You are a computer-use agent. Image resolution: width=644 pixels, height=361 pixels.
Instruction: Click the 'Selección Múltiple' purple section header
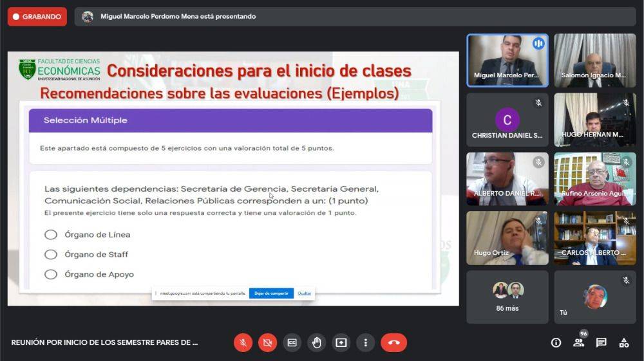coord(230,120)
